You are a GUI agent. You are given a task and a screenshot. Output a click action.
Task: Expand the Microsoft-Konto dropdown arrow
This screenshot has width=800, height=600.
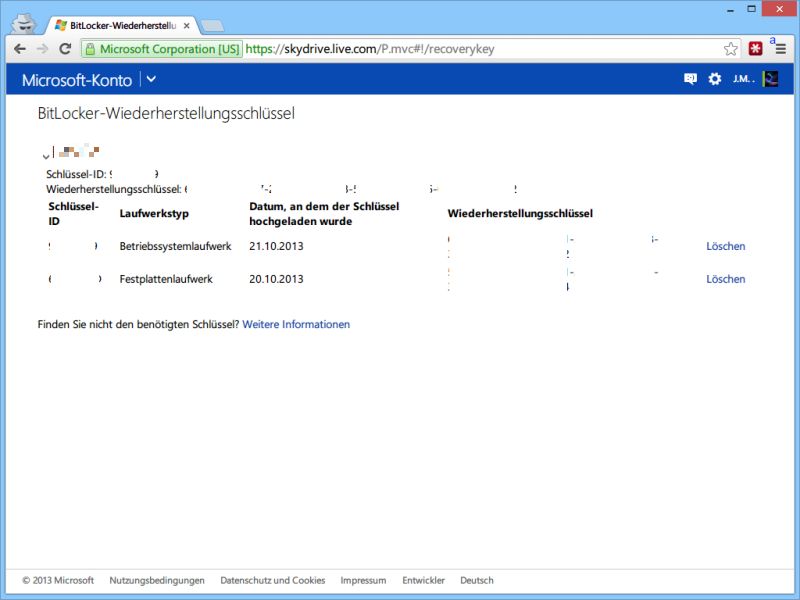pos(152,80)
